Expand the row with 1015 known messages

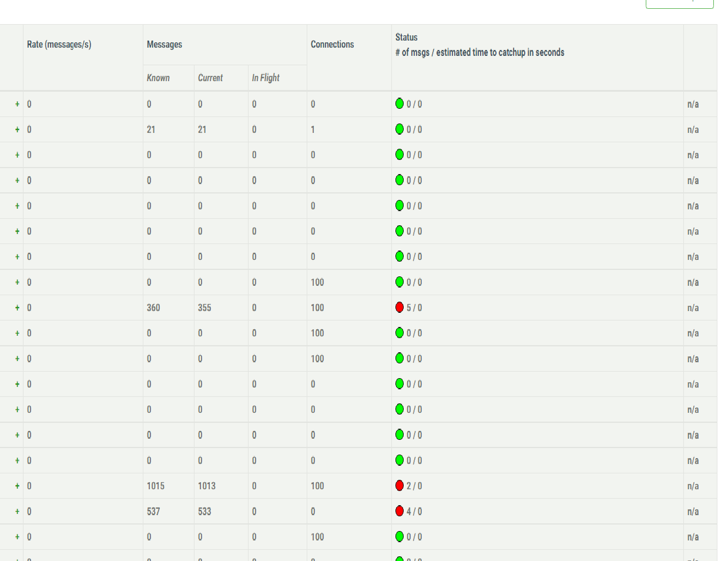[17, 486]
